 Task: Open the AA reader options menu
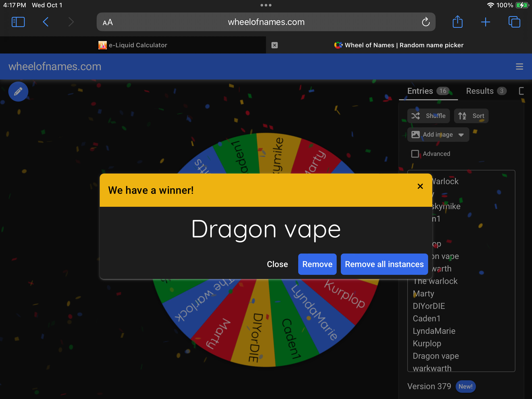click(108, 22)
